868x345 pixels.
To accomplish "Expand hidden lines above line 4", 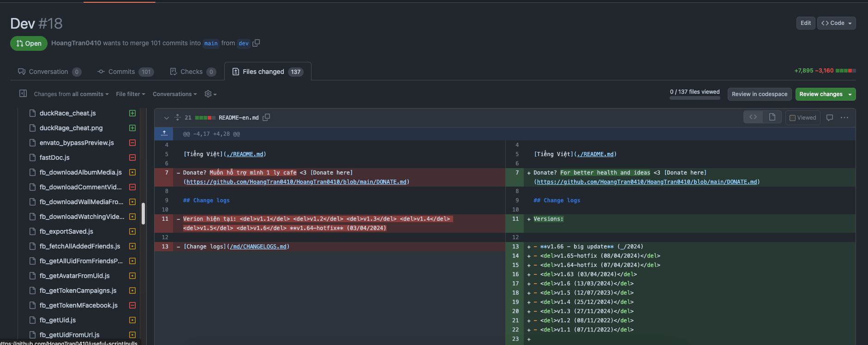I will click(164, 133).
